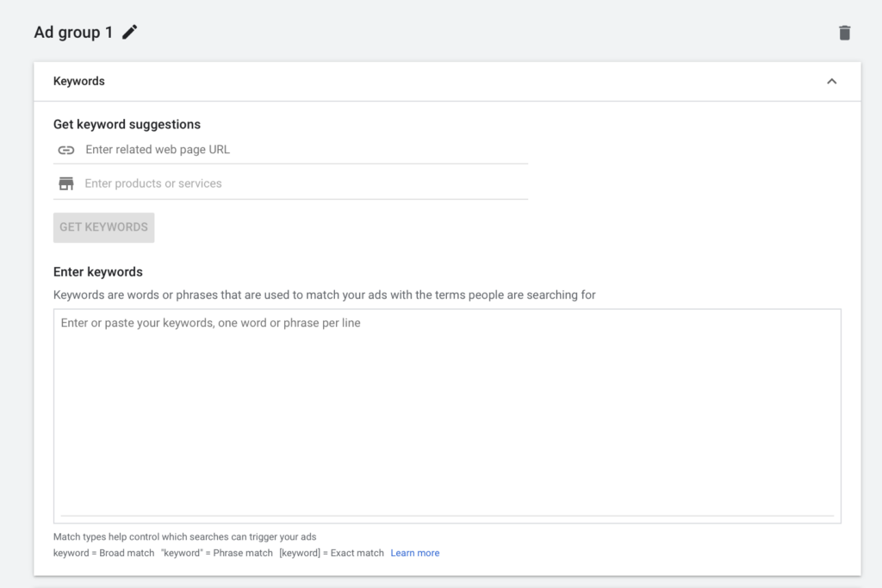Open the Learn more link
The width and height of the screenshot is (882, 588).
(x=414, y=553)
